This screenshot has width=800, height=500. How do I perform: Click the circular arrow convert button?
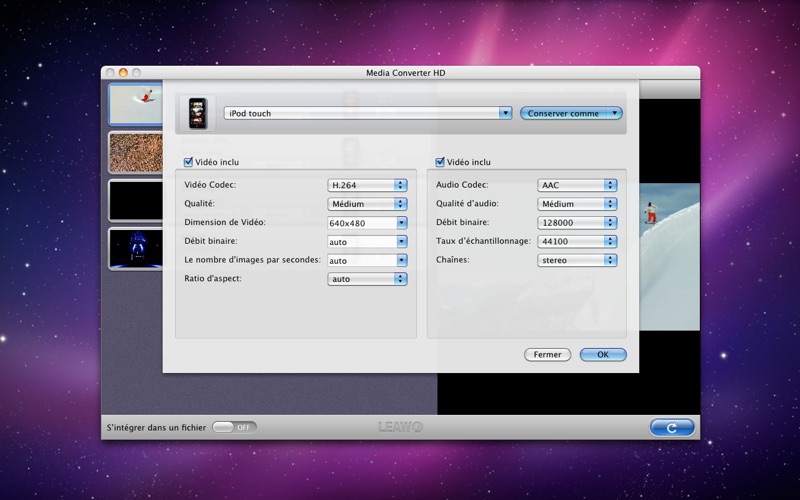(672, 428)
